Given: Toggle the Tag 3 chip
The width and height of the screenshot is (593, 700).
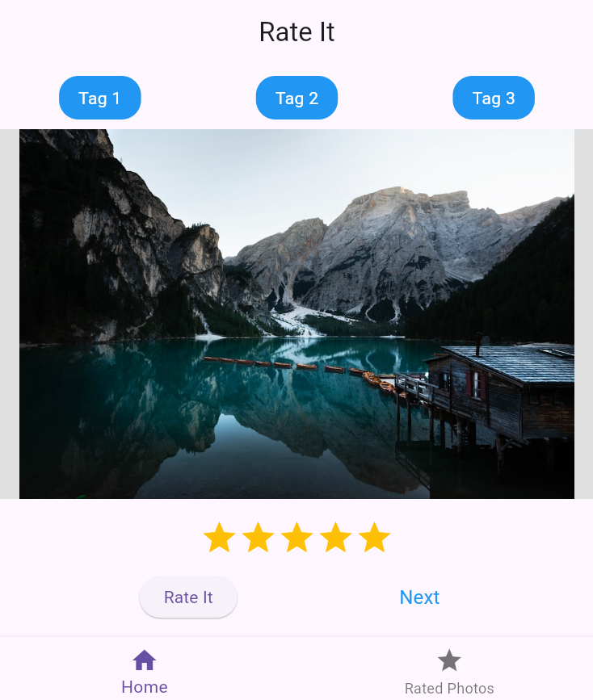Looking at the screenshot, I should [494, 98].
